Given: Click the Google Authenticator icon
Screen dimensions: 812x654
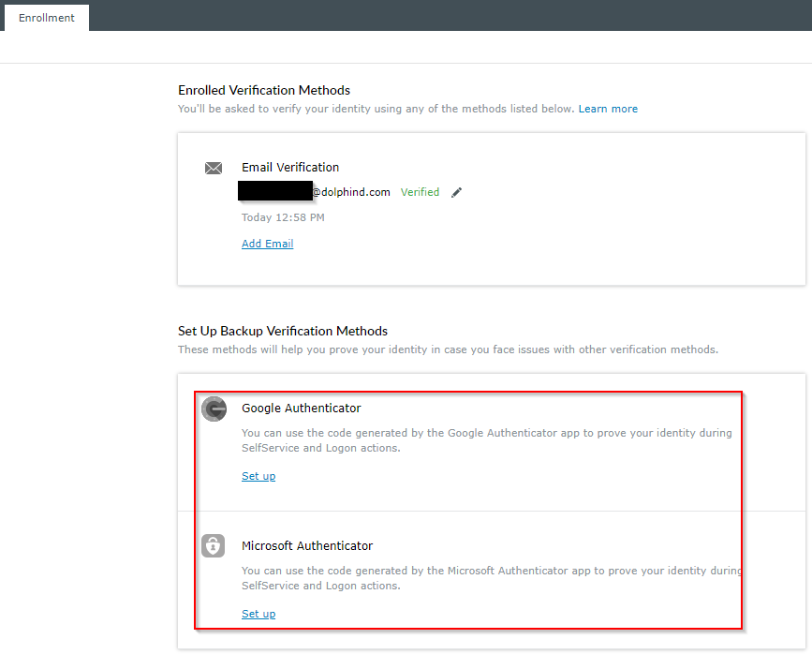Looking at the screenshot, I should click(x=214, y=409).
